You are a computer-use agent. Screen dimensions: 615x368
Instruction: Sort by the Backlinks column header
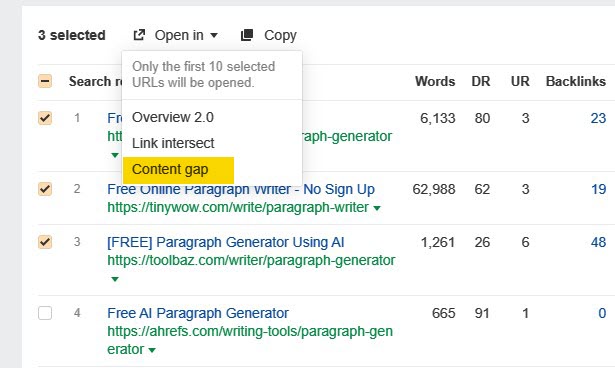pos(576,81)
